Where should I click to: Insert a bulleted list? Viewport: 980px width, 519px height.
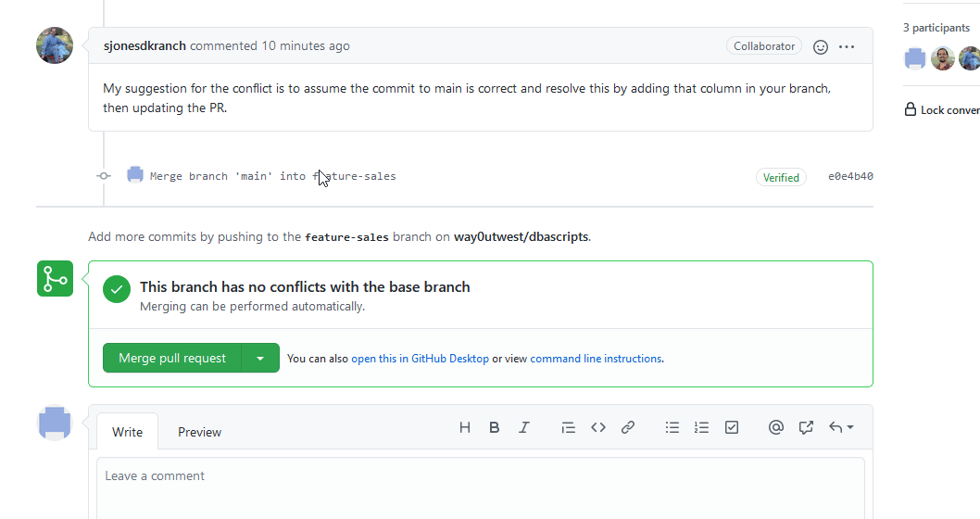pos(672,427)
